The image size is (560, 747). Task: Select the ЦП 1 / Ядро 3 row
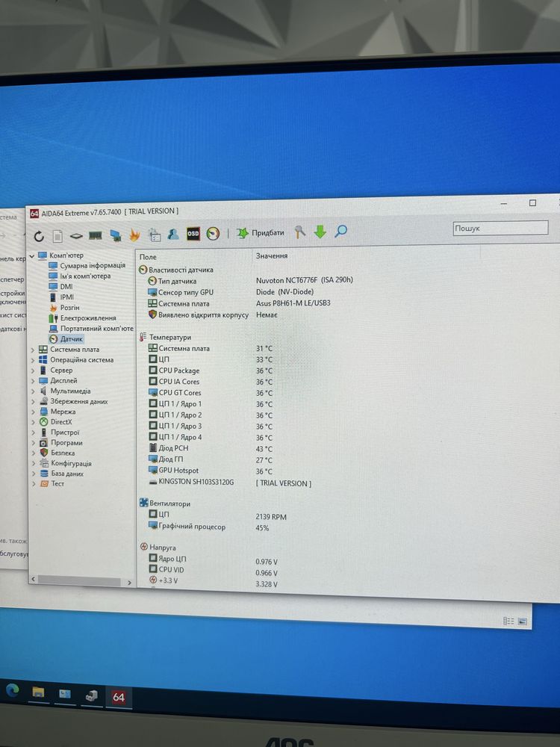210,427
